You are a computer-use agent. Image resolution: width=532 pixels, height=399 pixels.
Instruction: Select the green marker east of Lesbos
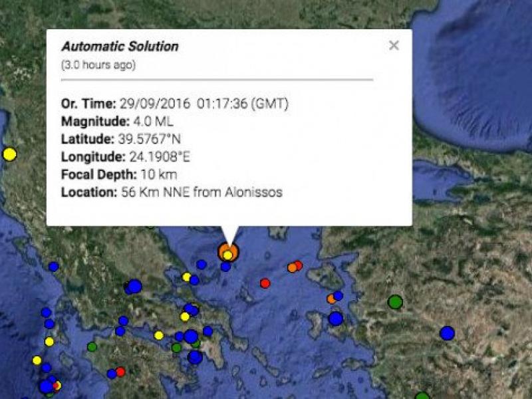[x=394, y=301]
